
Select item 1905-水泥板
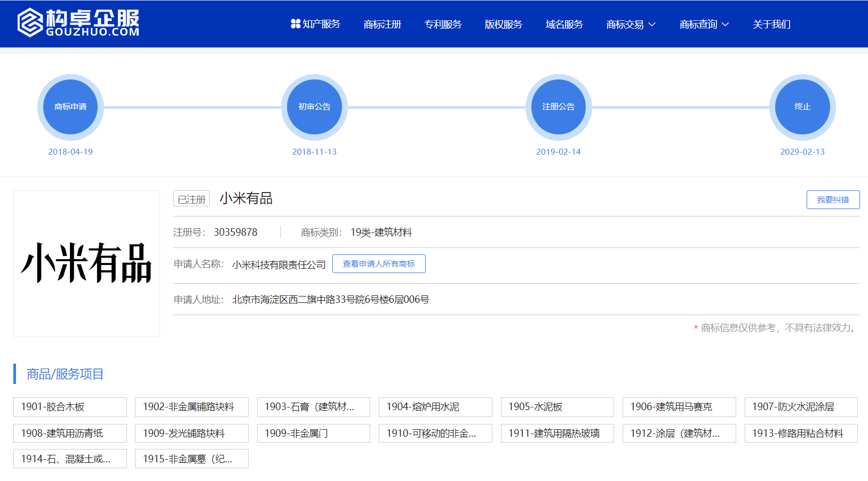558,407
